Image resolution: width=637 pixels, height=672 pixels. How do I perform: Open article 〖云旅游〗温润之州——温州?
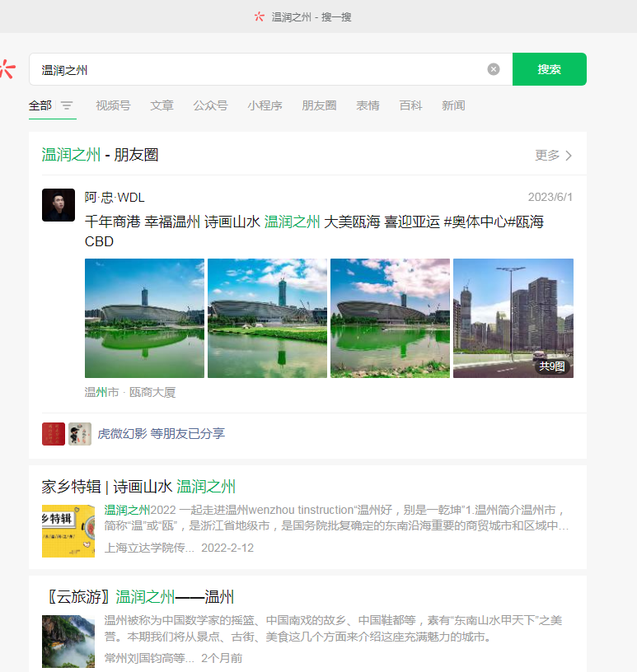point(139,596)
